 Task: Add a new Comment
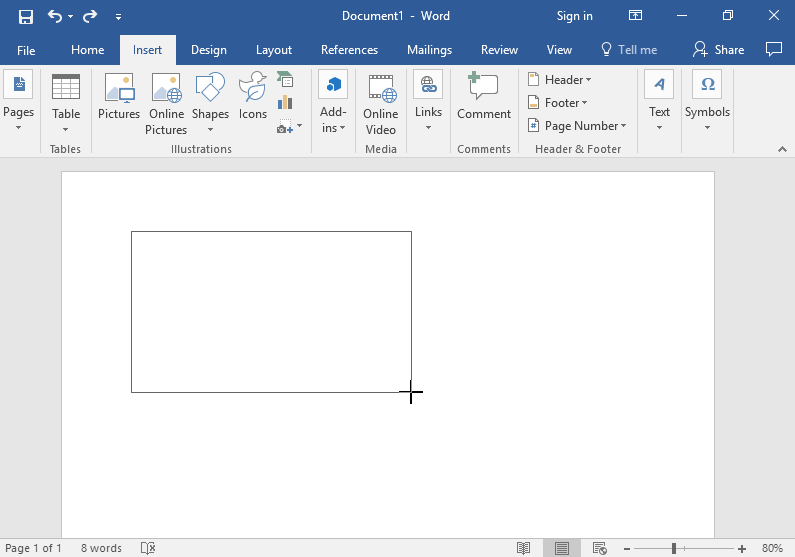pos(484,97)
